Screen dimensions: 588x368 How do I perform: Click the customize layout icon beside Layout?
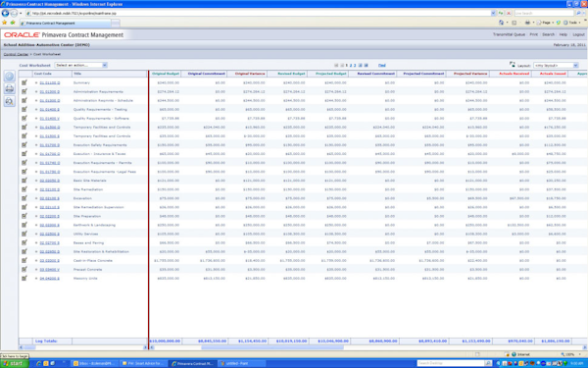pyautogui.click(x=513, y=65)
